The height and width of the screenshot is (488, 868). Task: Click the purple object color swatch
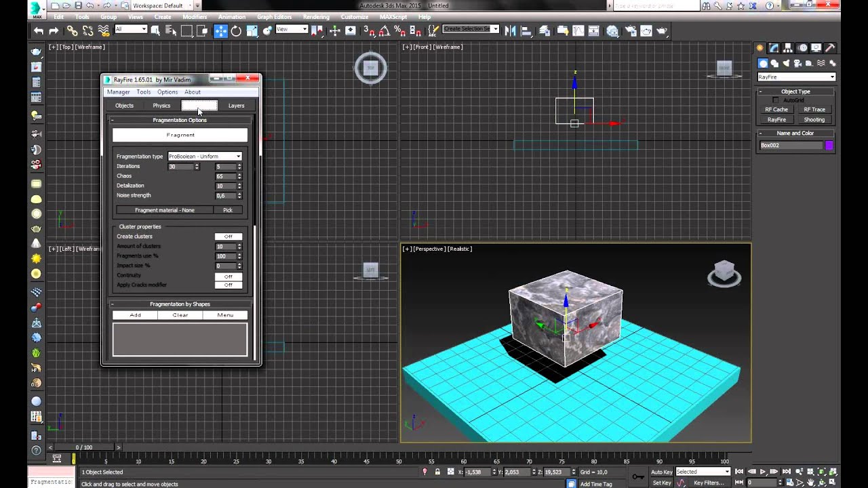(x=829, y=145)
